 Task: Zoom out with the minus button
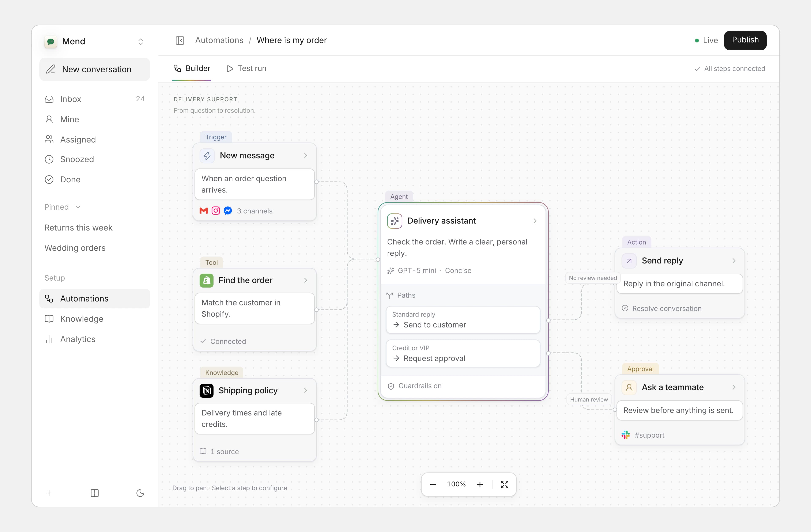pos(433,484)
